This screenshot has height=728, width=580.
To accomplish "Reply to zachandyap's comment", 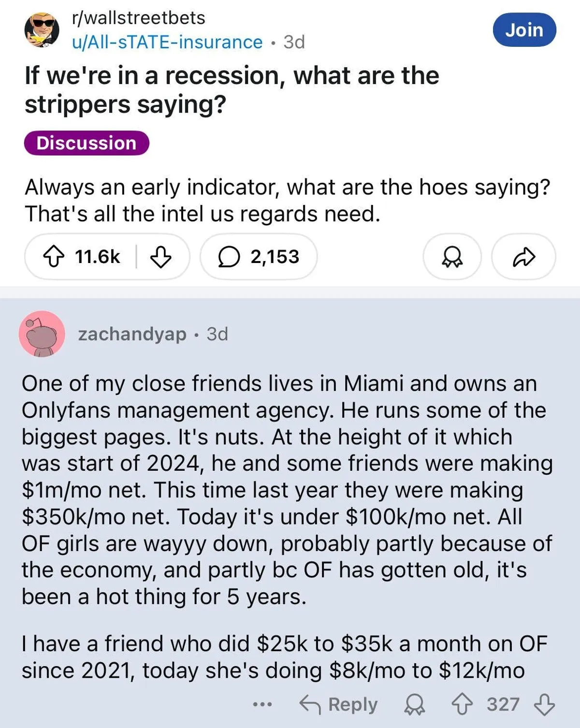I will (339, 705).
